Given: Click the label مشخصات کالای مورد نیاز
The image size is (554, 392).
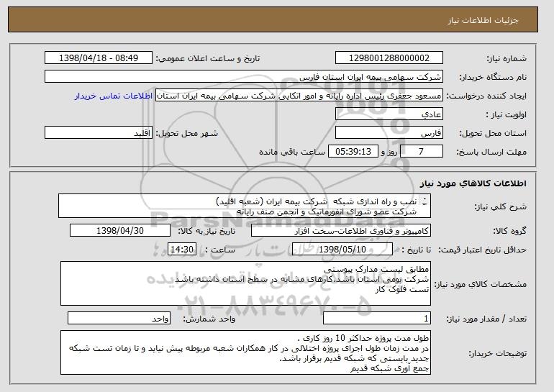Looking at the screenshot, I should [481, 284].
